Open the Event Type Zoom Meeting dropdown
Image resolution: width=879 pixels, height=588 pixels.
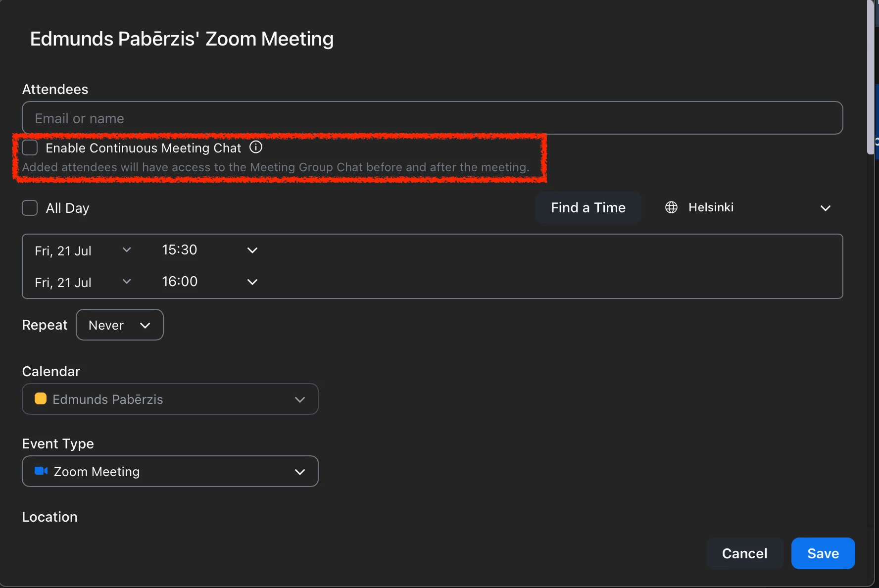[170, 471]
